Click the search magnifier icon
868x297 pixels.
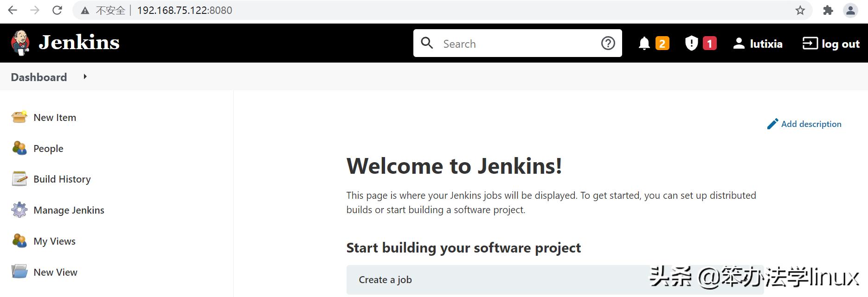click(427, 43)
